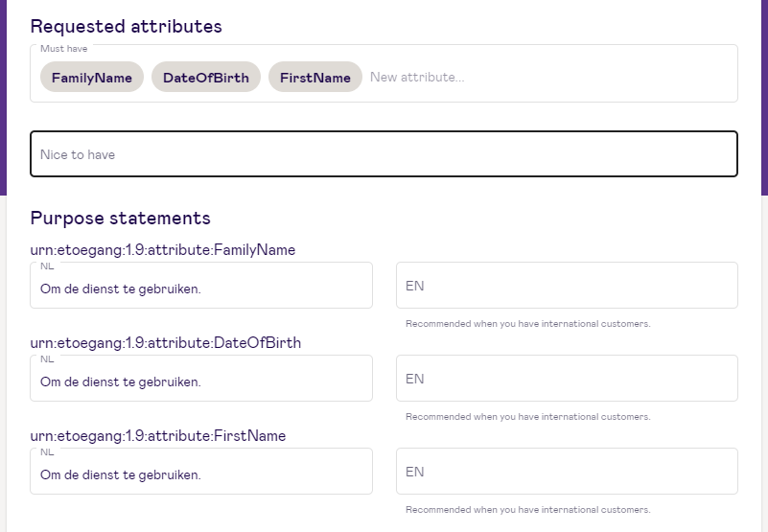Click the hint text below FirstName EN field
Screen dimensions: 768x532
(x=527, y=510)
